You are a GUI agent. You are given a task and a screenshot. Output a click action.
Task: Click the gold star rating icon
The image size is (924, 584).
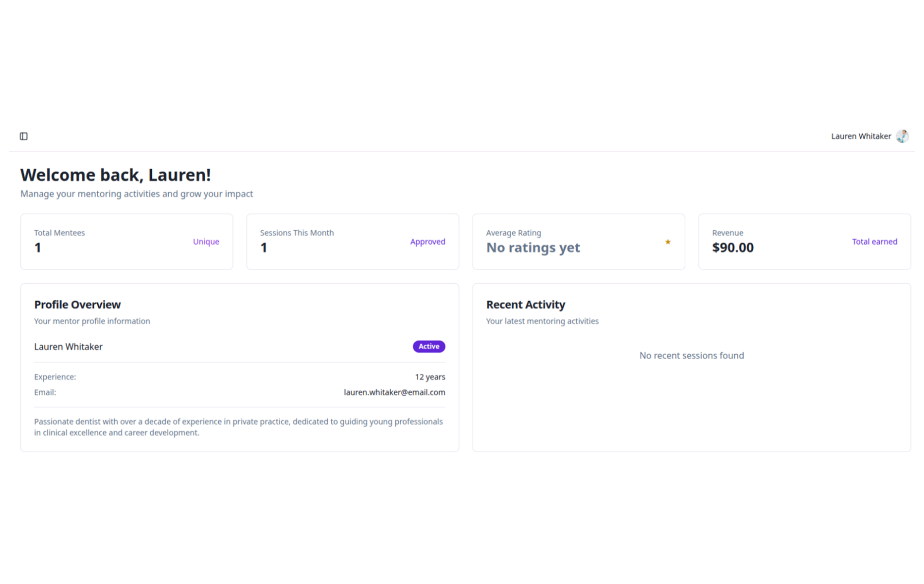click(x=668, y=242)
